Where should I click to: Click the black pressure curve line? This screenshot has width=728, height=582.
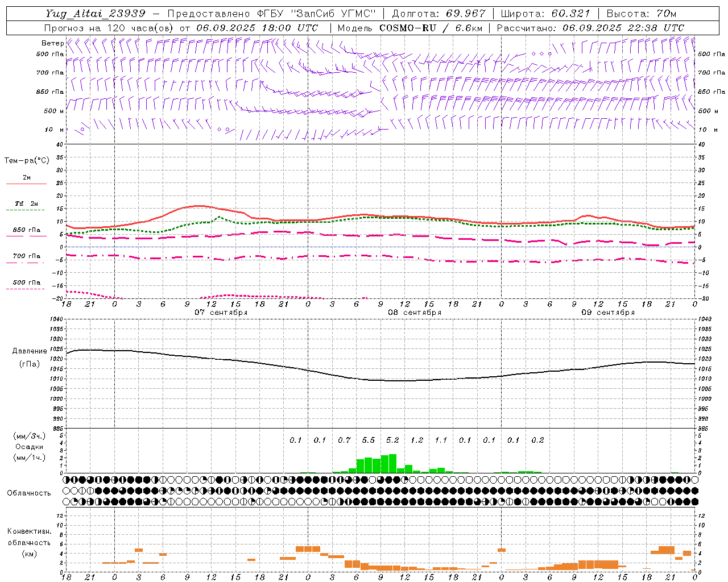(x=381, y=380)
